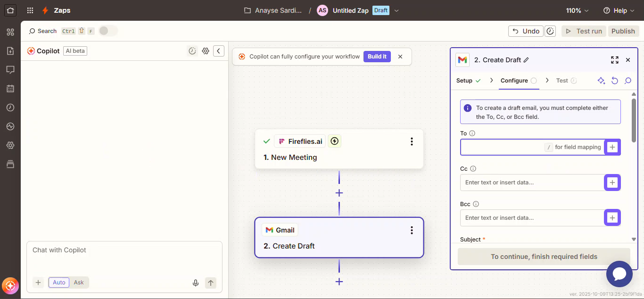Click the plus button for the To field
The width and height of the screenshot is (644, 299).
[612, 147]
